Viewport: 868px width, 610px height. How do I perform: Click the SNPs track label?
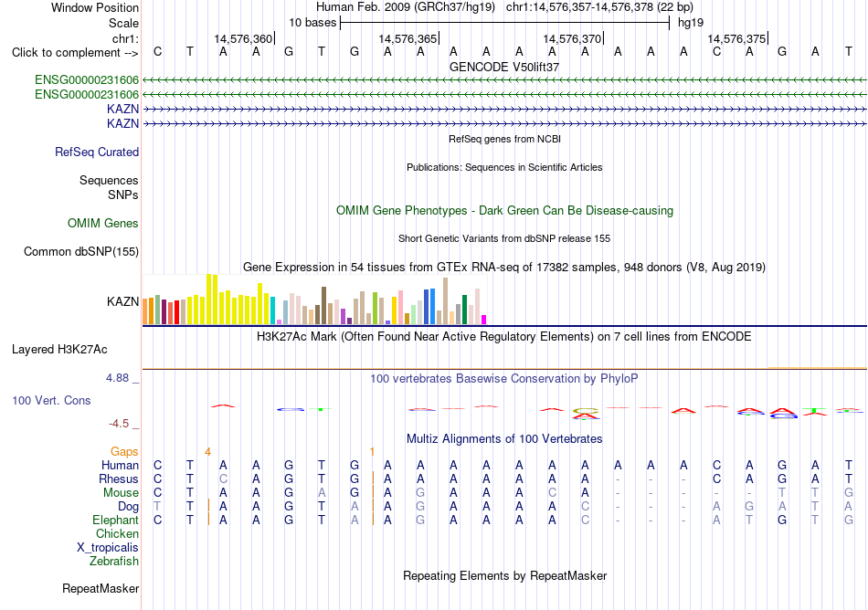point(123,195)
